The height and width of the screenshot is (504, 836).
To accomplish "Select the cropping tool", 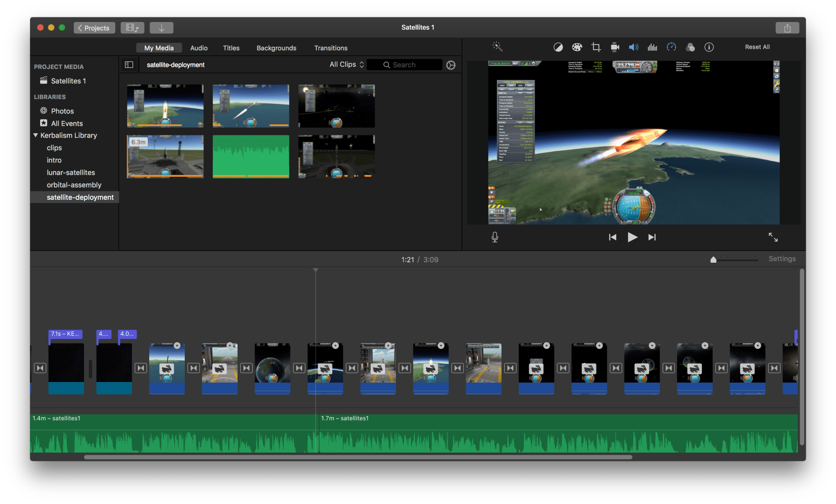I will point(596,47).
